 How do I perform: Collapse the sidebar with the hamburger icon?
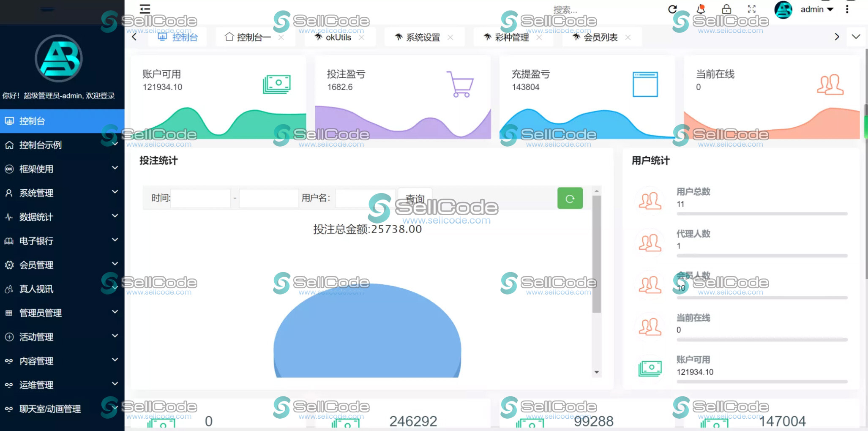145,9
